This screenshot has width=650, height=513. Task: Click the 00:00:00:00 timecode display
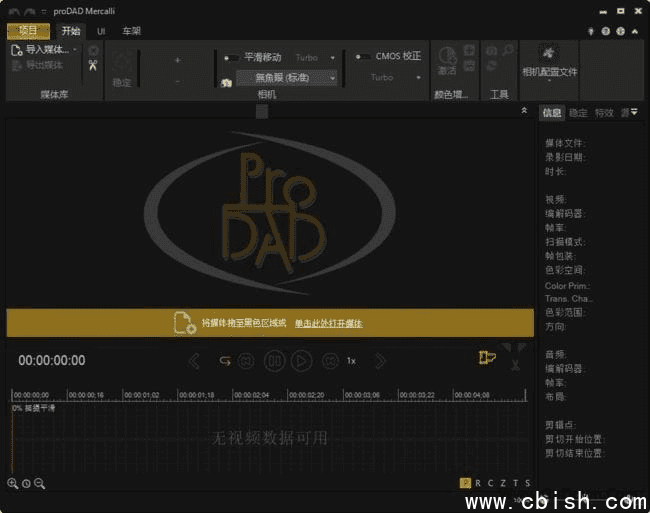click(x=52, y=361)
